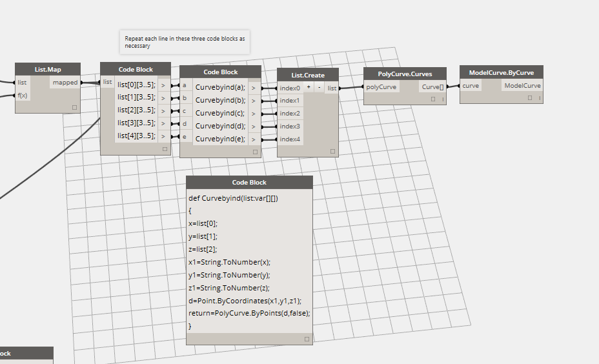Click input port 'e' on Curvebyind Code Block

click(185, 137)
